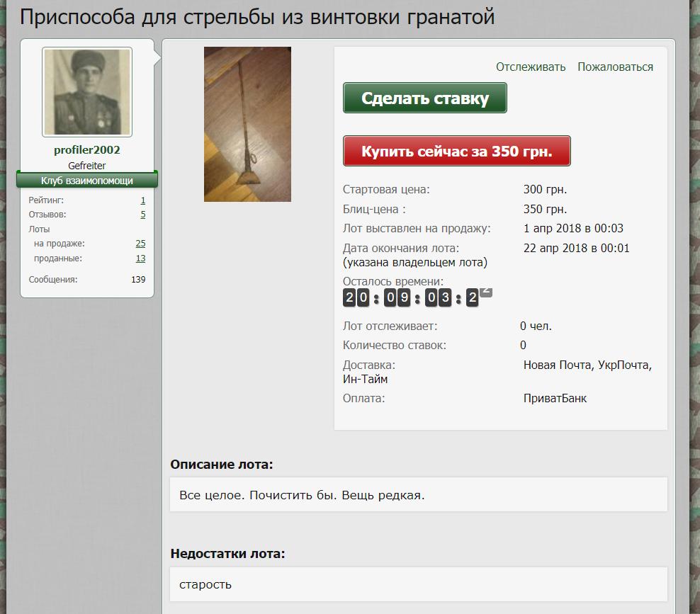
Task: View the seller's 5 reviews
Action: [x=143, y=215]
